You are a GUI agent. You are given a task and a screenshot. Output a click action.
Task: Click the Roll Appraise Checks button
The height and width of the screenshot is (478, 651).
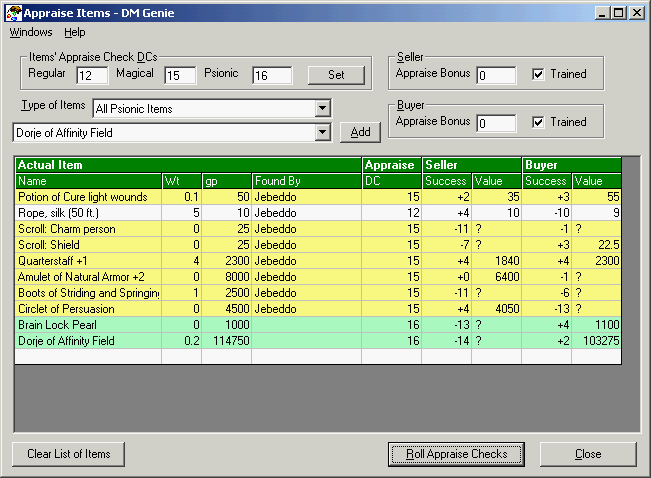coord(456,454)
